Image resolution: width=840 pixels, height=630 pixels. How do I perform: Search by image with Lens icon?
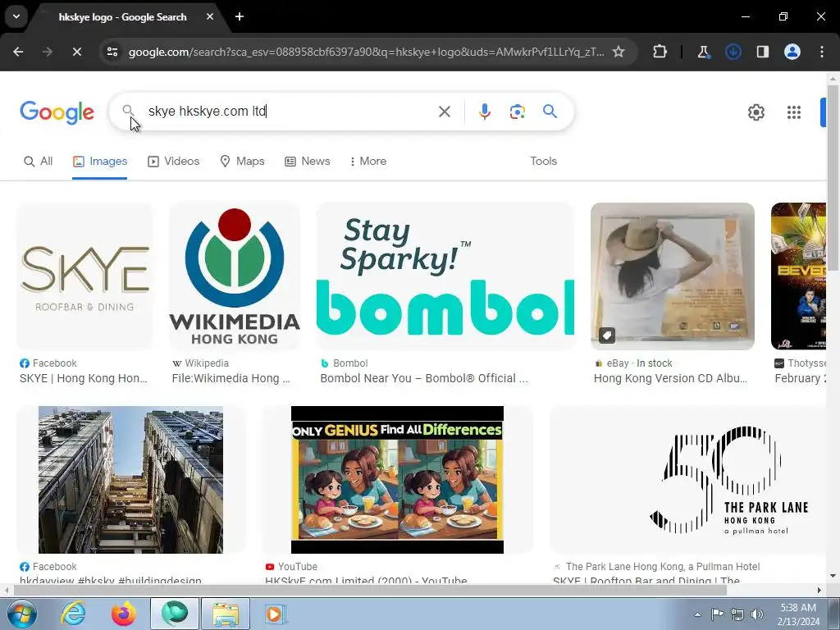tap(517, 112)
